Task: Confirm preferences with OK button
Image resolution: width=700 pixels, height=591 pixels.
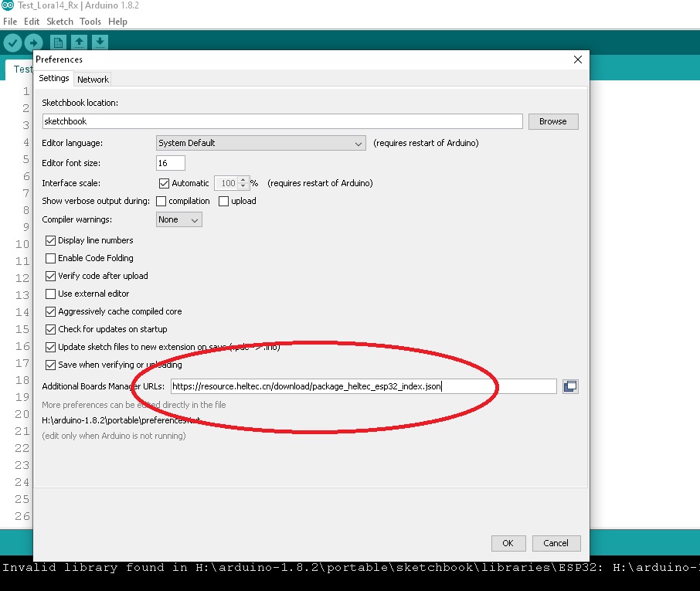Action: coord(508,543)
